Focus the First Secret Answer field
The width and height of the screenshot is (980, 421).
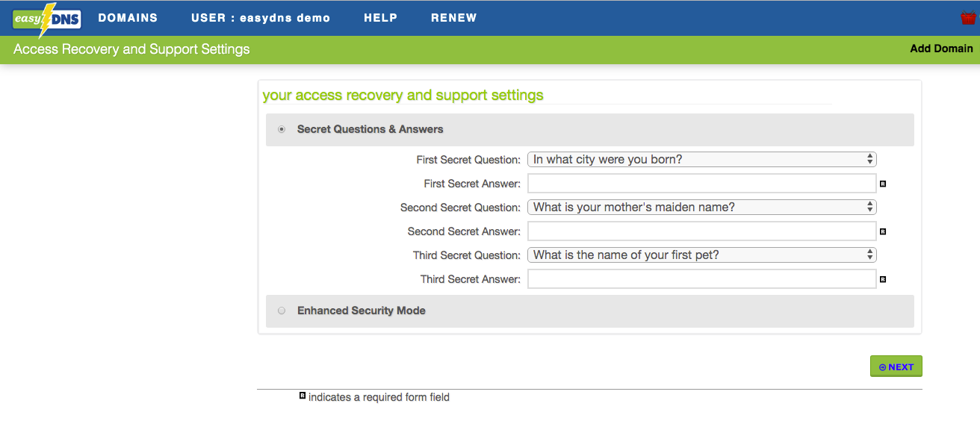click(x=701, y=183)
